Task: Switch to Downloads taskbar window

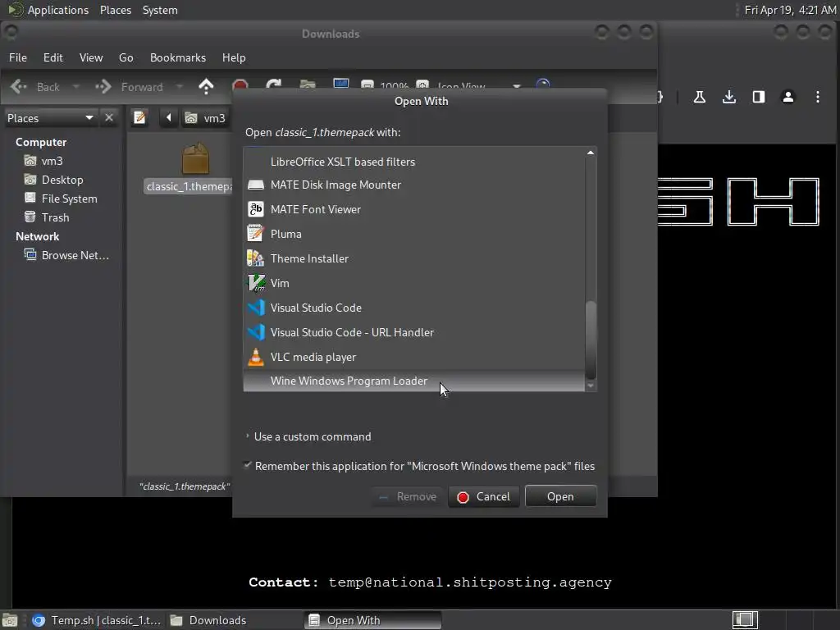Action: pyautogui.click(x=235, y=620)
